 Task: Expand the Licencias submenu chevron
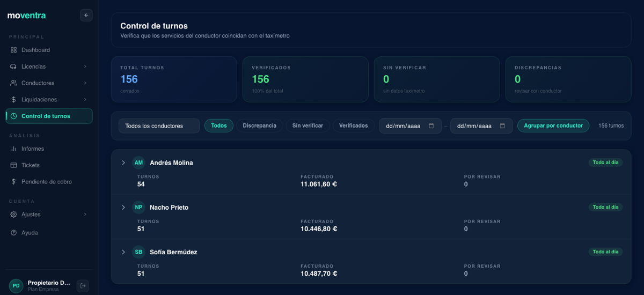click(85, 67)
